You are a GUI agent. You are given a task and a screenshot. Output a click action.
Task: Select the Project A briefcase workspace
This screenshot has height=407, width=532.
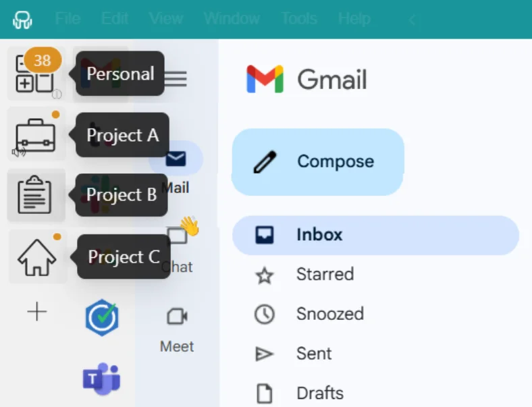[36, 134]
